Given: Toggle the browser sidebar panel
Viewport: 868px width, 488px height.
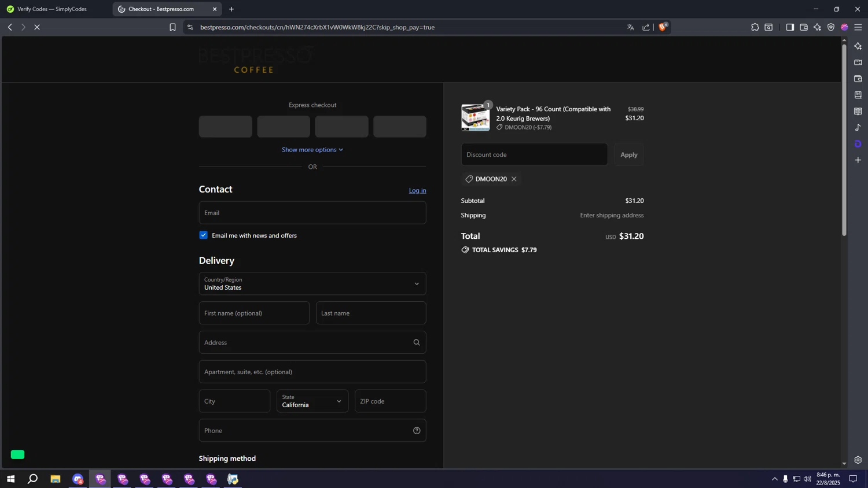Looking at the screenshot, I should 790,27.
